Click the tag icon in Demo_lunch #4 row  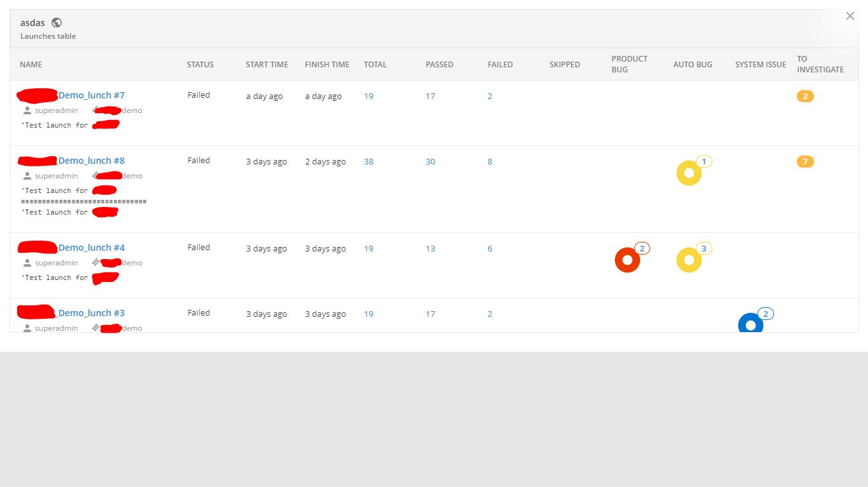96,262
